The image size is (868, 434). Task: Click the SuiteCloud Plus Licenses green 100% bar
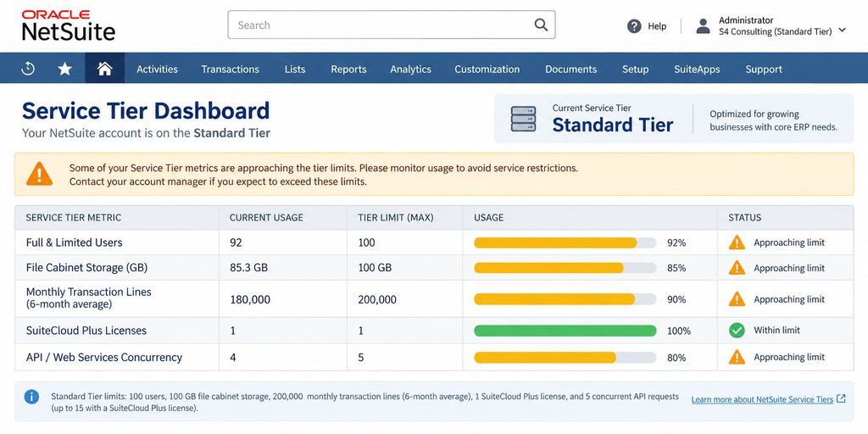[565, 331]
